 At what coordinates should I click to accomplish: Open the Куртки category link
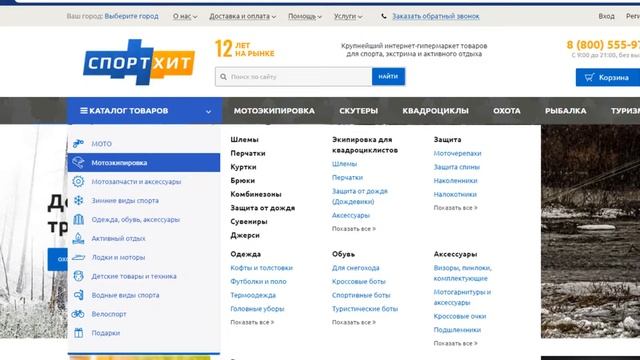(x=243, y=167)
